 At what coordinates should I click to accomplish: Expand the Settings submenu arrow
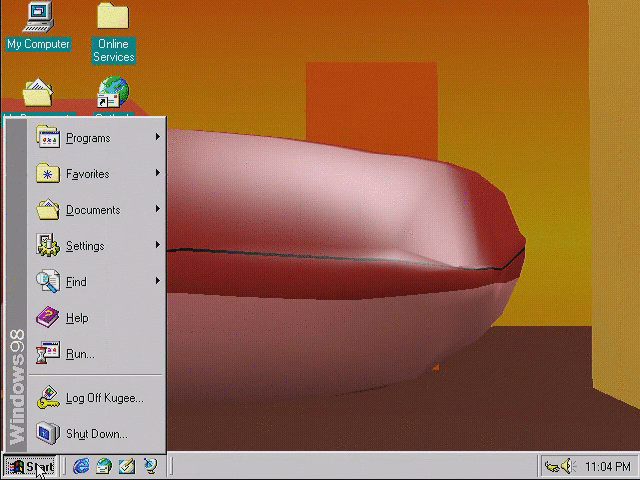coord(158,245)
